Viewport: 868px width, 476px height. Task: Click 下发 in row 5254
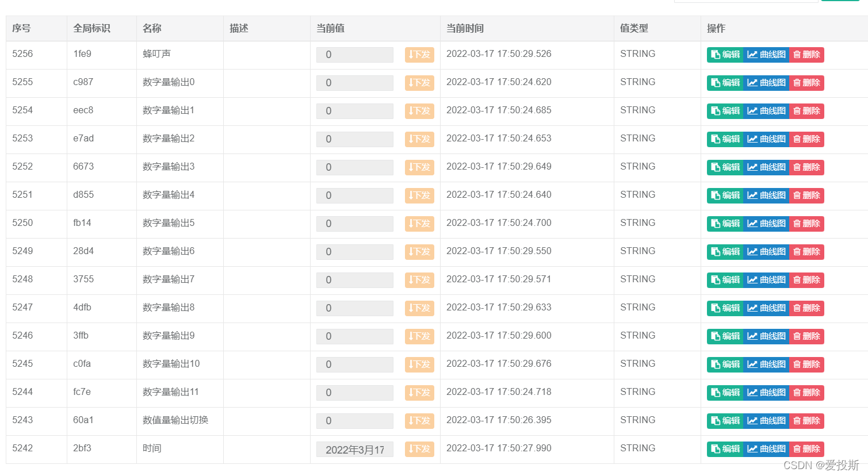[x=419, y=111]
